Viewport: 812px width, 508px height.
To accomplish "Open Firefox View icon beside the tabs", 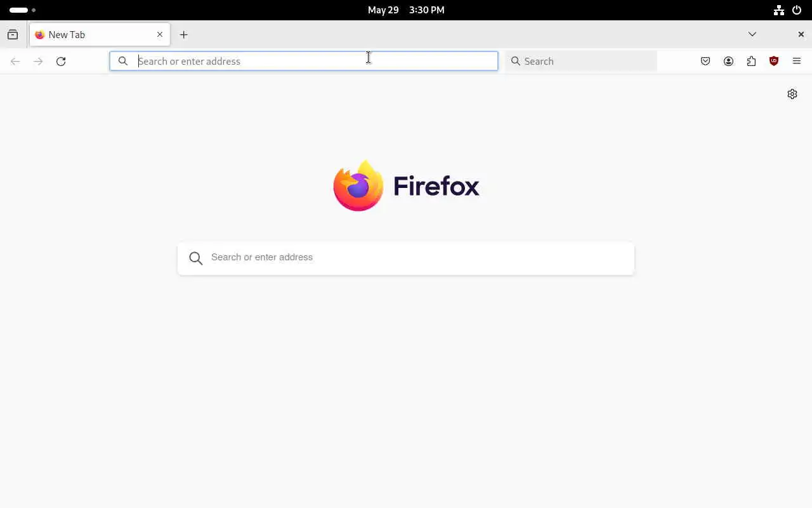I will tap(13, 35).
